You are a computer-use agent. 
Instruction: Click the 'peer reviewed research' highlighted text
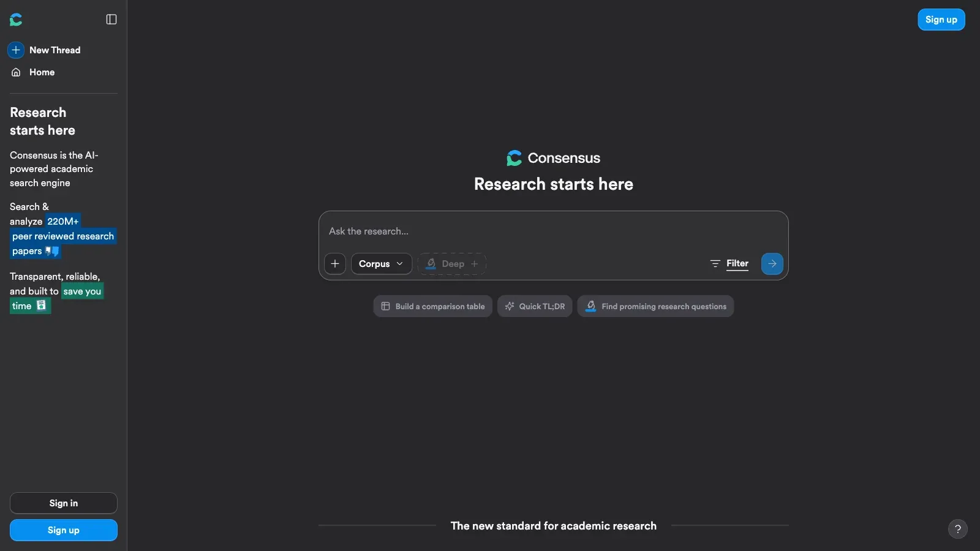[x=63, y=236]
